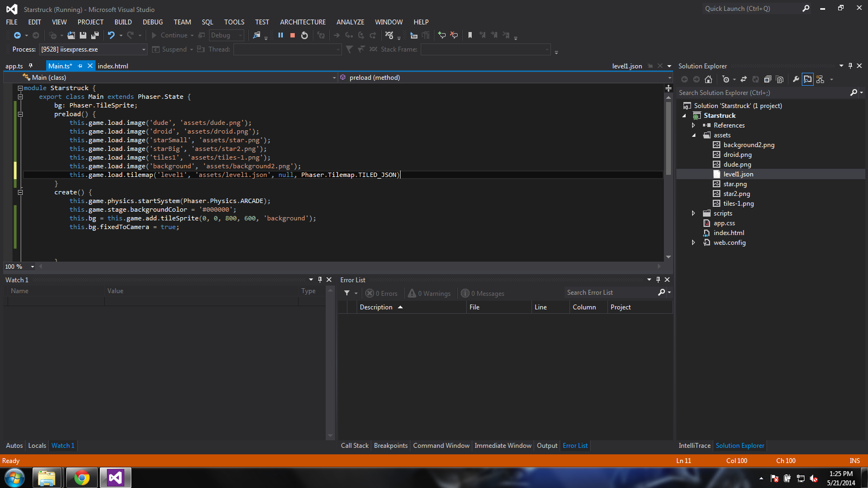This screenshot has height=488, width=868.
Task: Click View Class Diagram icon
Action: [820, 79]
